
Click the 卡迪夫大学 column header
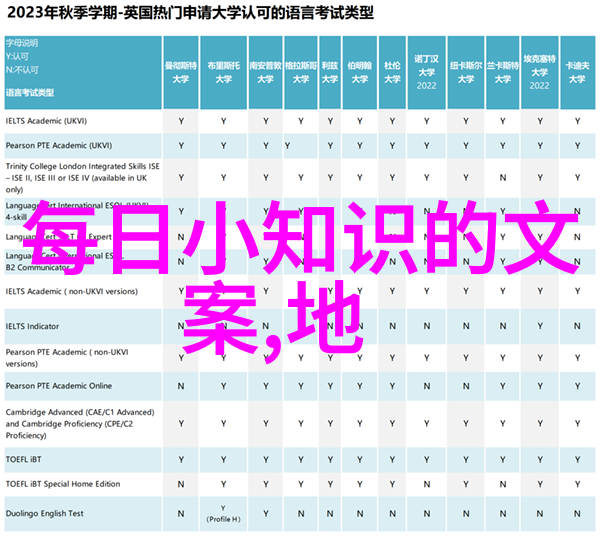point(577,72)
